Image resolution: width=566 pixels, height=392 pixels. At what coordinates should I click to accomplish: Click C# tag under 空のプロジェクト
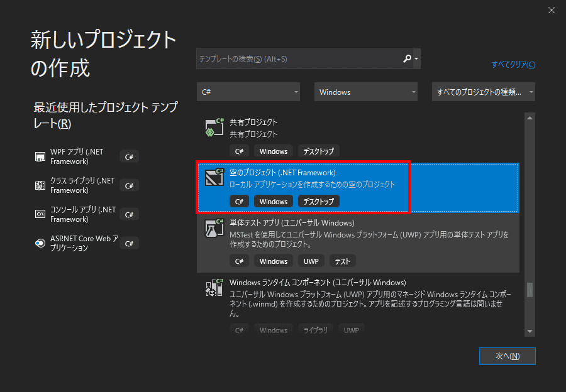(240, 201)
